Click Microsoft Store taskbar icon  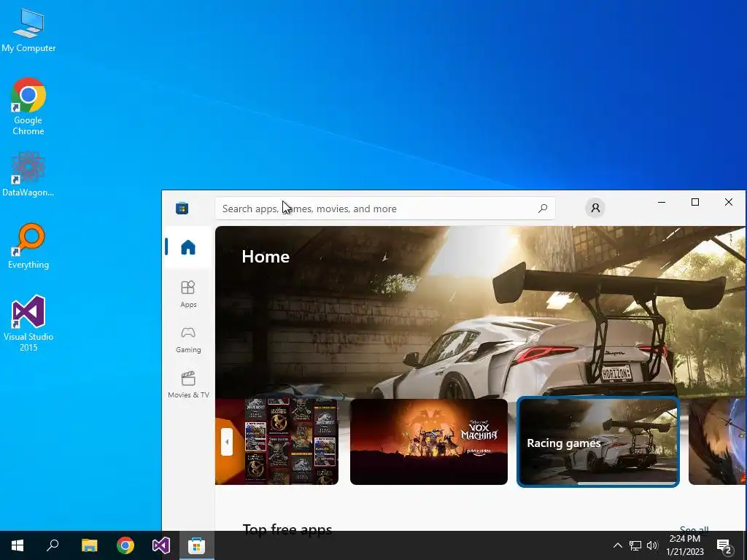click(197, 545)
